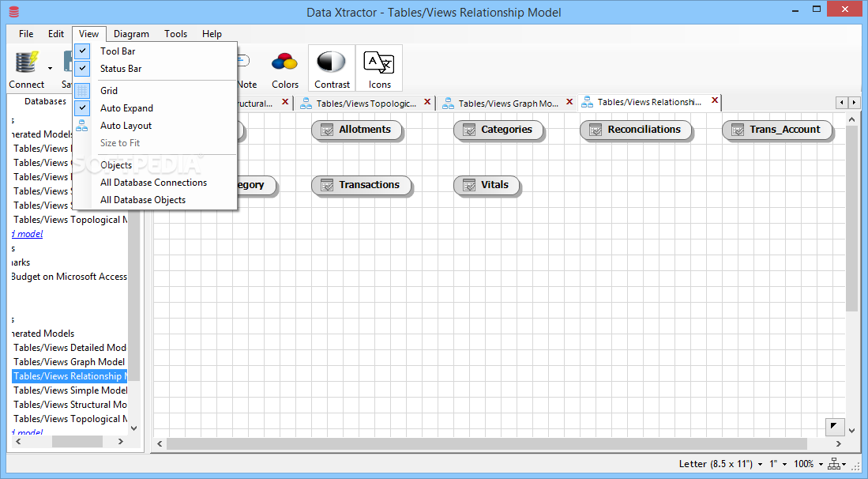Click the Vitals table icon in diagram
The height and width of the screenshot is (479, 868).
pos(469,186)
